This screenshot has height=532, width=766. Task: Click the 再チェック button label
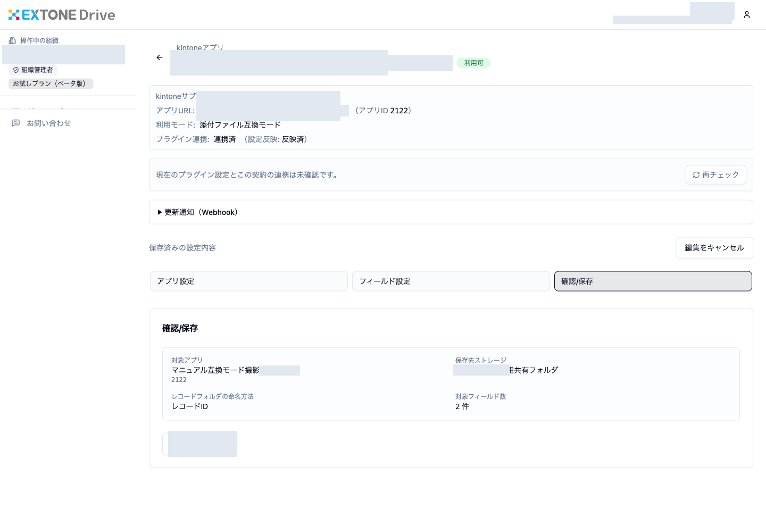click(720, 174)
